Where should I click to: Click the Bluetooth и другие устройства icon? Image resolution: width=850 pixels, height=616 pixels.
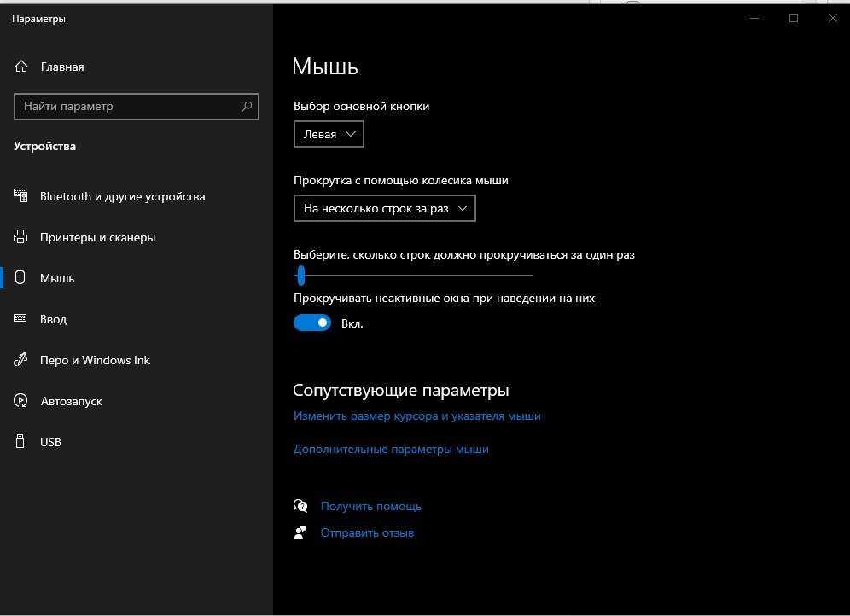pos(21,196)
